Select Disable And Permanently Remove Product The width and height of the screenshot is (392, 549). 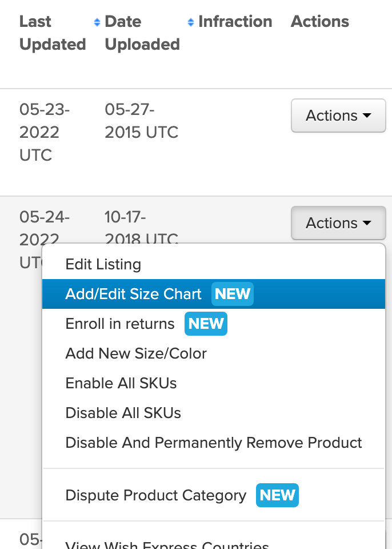[x=214, y=443]
